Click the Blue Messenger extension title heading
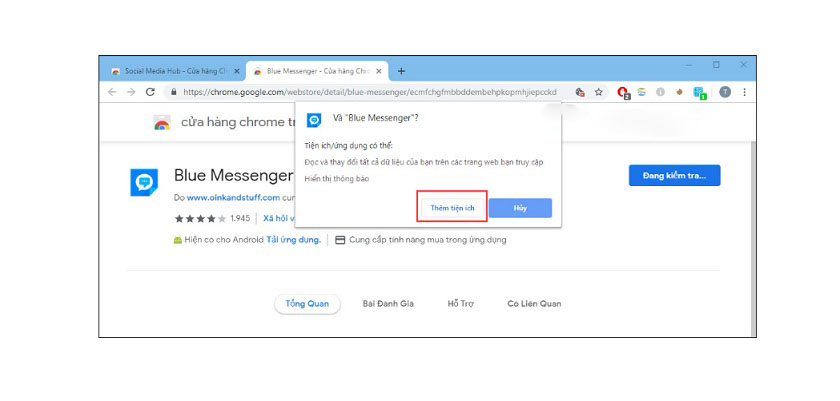The height and width of the screenshot is (401, 840). [234, 175]
